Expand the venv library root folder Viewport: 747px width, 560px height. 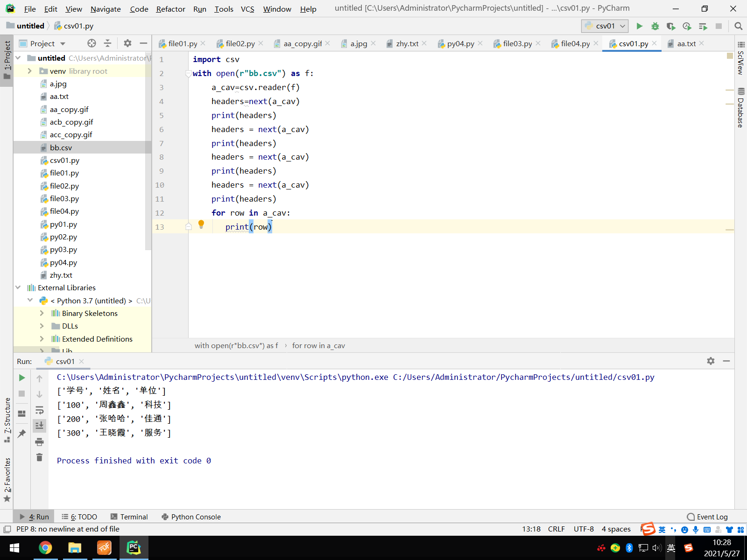pyautogui.click(x=30, y=71)
